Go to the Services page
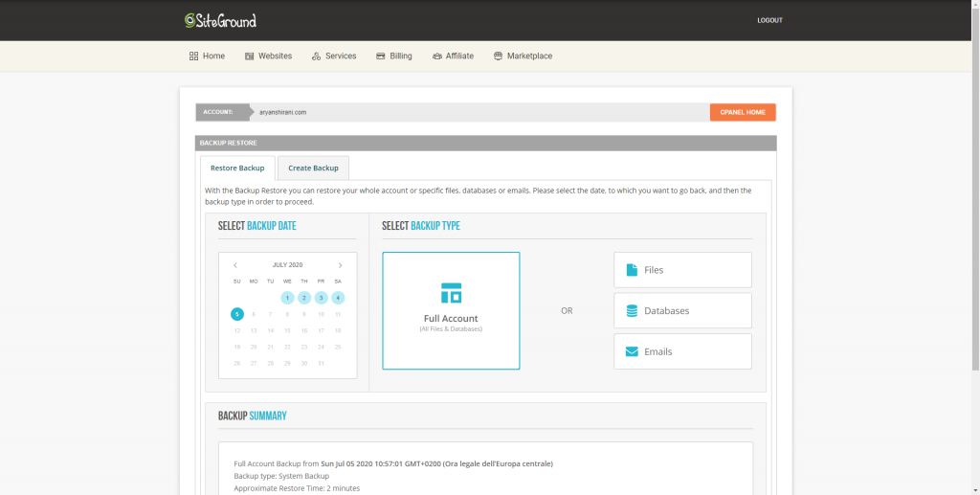This screenshot has width=980, height=495. coord(334,56)
